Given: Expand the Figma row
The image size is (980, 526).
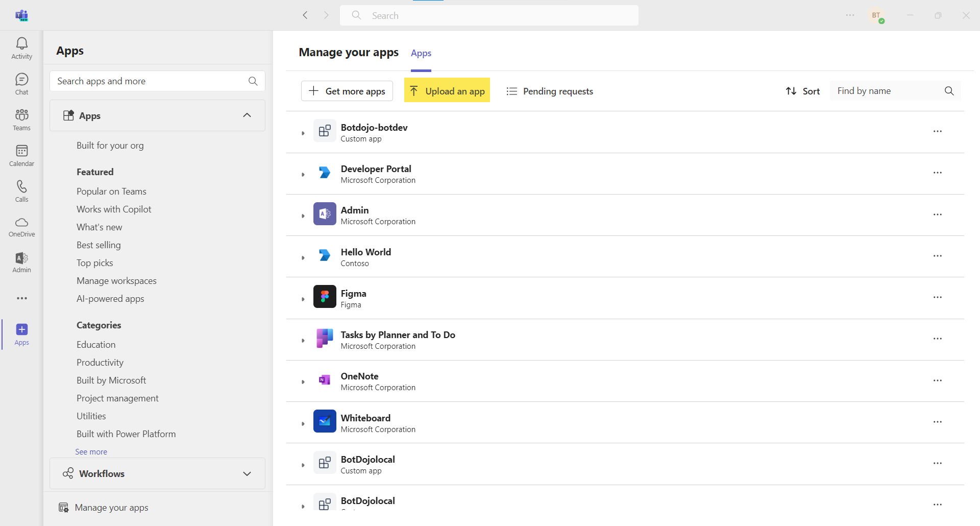Looking at the screenshot, I should tap(303, 299).
